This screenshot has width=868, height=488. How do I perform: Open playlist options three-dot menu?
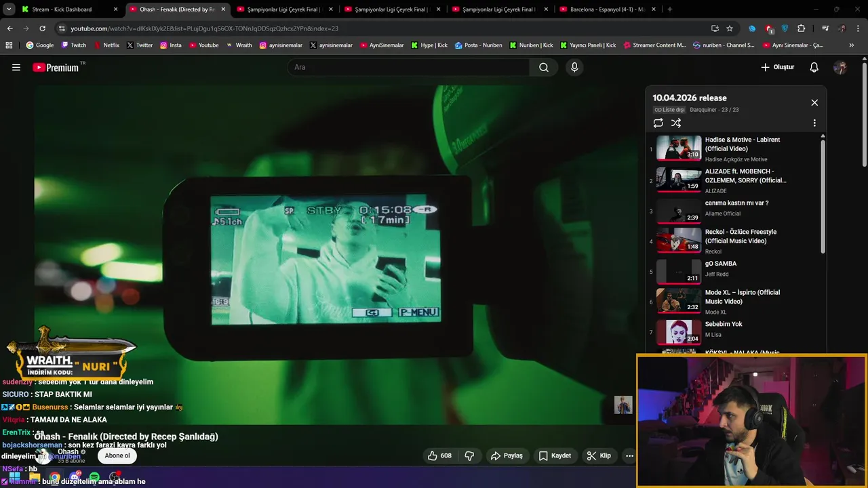point(814,123)
